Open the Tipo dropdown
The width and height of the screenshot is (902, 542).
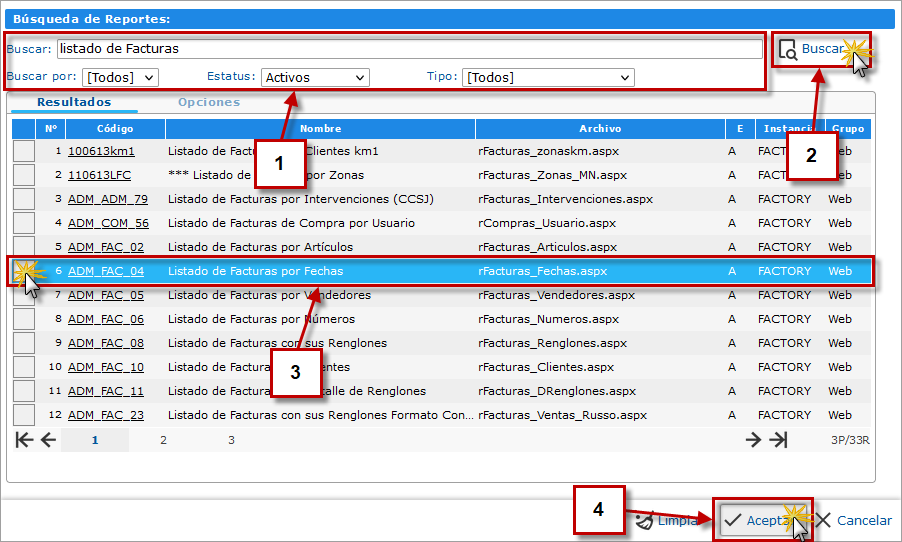click(x=548, y=77)
